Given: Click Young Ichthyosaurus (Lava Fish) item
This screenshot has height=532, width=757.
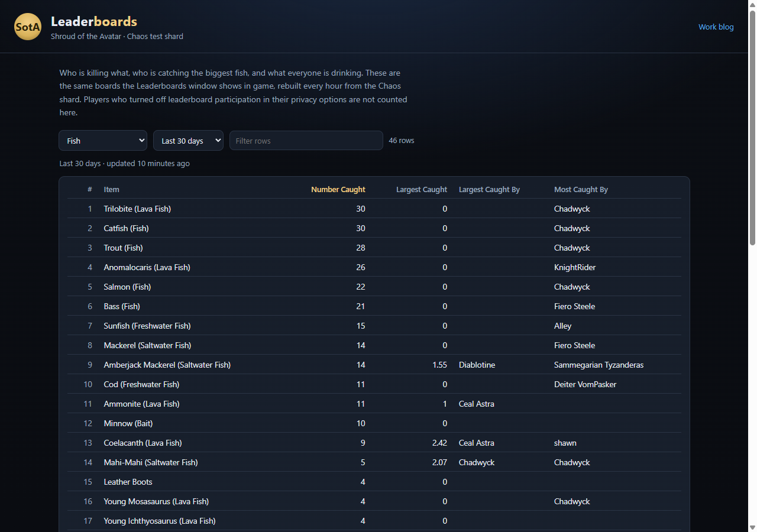Looking at the screenshot, I should point(160,521).
